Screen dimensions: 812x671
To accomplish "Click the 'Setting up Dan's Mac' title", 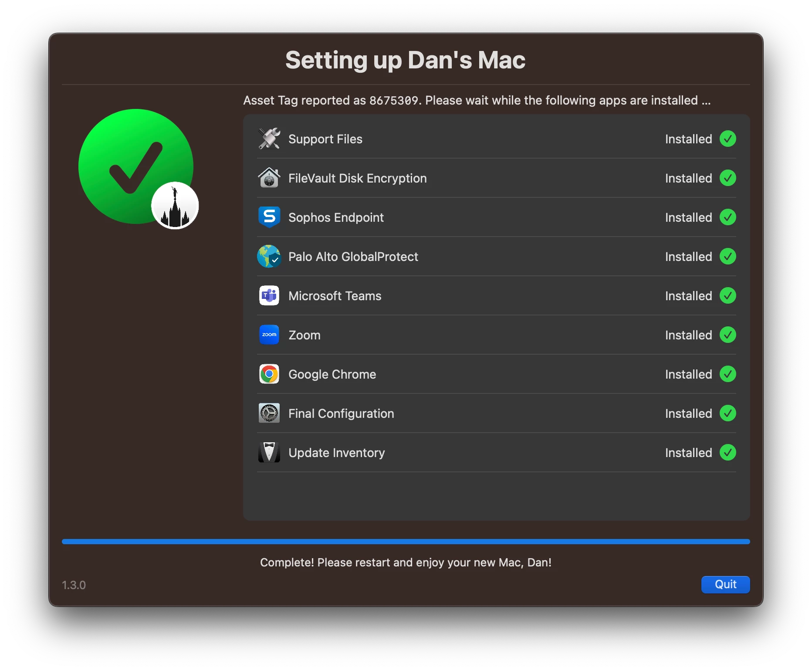I will tap(406, 60).
